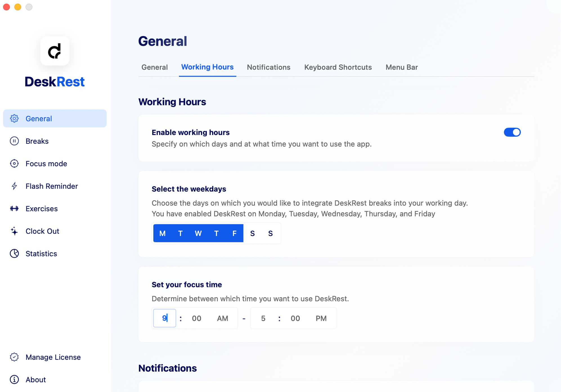The height and width of the screenshot is (392, 561).
Task: Click the Exercises dumbbell icon
Action: click(x=14, y=208)
